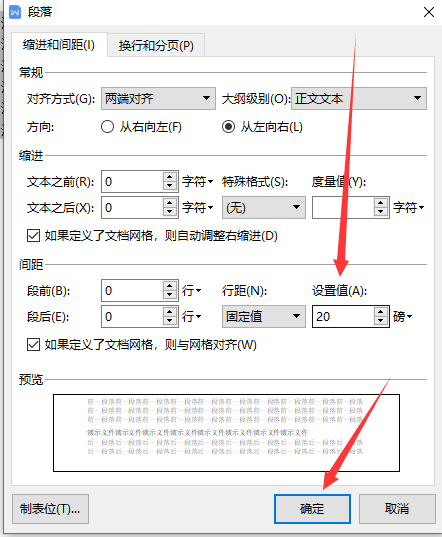This screenshot has height=537, width=442.
Task: Click the 文本之前(R) indent input field
Action: pyautogui.click(x=132, y=182)
